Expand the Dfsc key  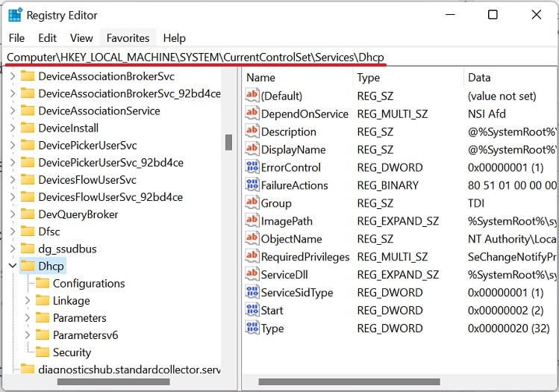(13, 231)
